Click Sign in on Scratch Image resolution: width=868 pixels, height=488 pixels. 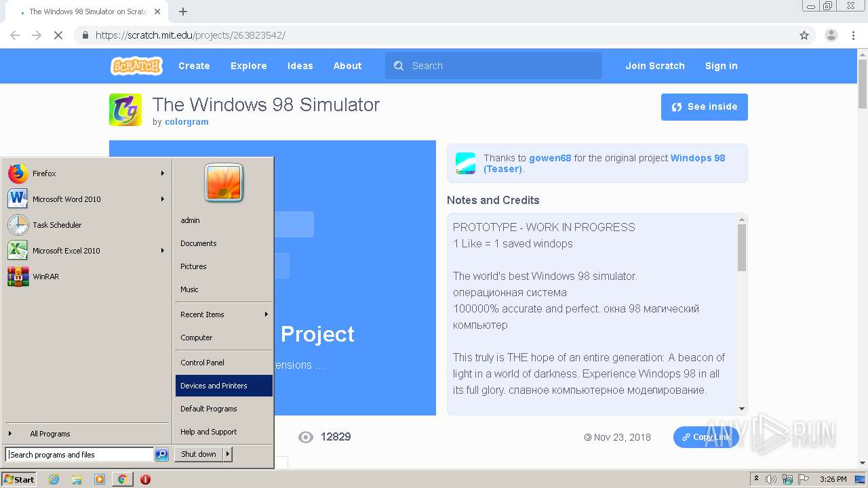[721, 66]
